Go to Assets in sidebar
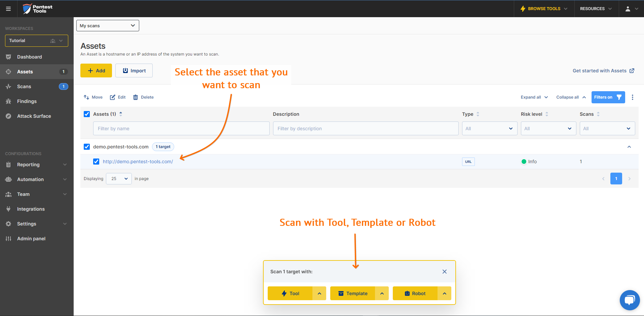 click(37, 72)
